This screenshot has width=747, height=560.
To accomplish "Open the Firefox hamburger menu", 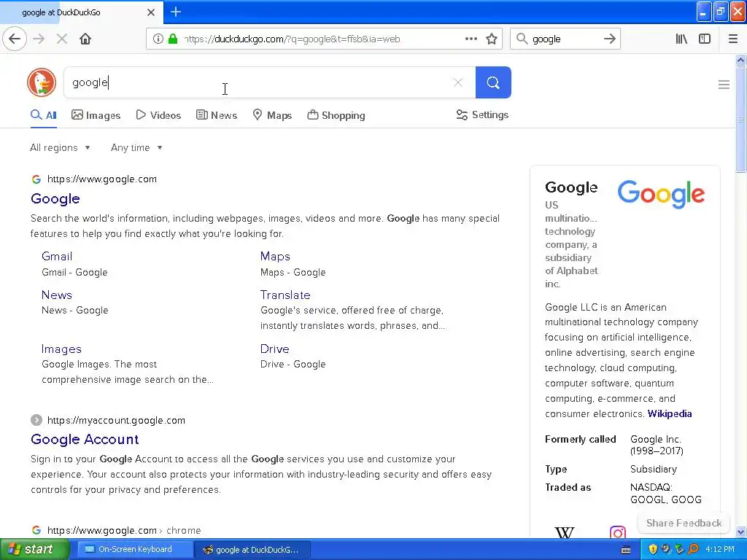I will 733,39.
